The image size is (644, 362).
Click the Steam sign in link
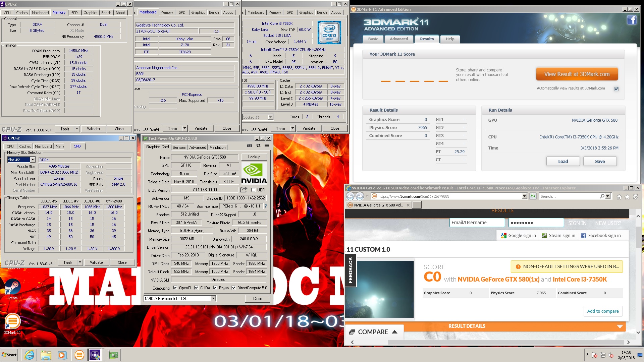(x=558, y=236)
